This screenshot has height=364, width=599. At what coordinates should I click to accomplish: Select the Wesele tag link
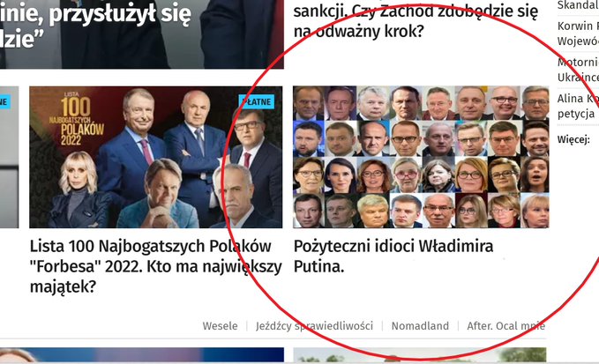(x=220, y=326)
